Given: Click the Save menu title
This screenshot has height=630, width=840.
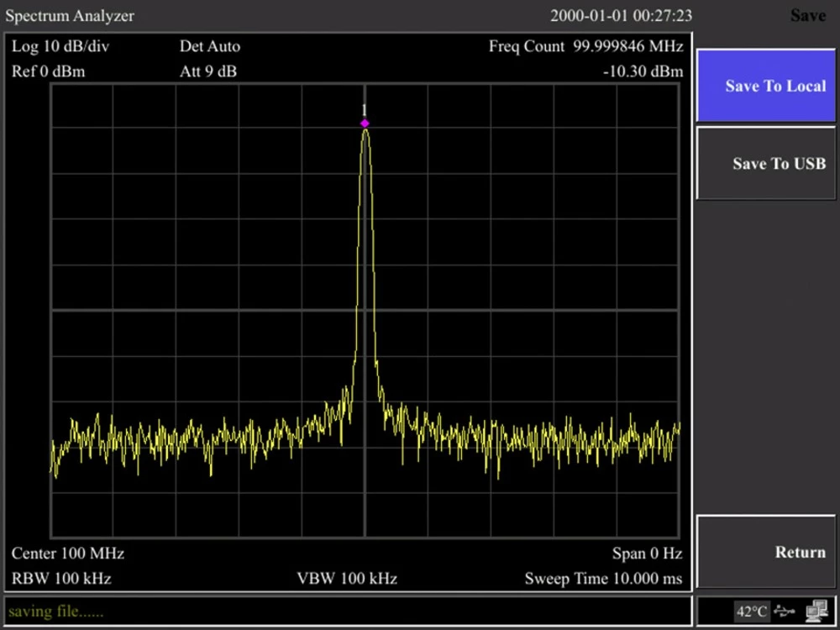Looking at the screenshot, I should click(807, 16).
